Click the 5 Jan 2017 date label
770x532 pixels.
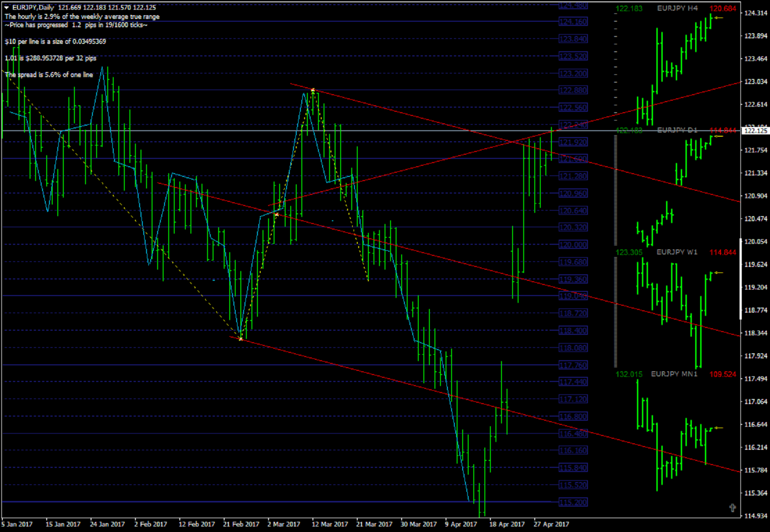click(17, 524)
